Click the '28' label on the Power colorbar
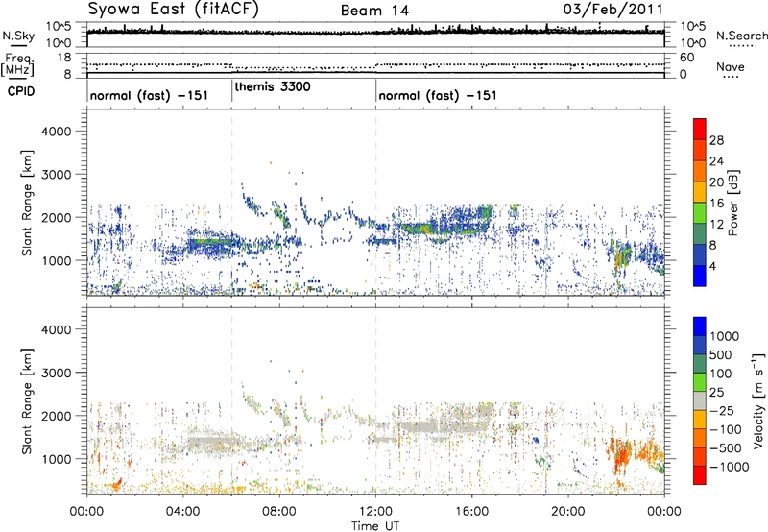768x532 pixels. pyautogui.click(x=716, y=140)
